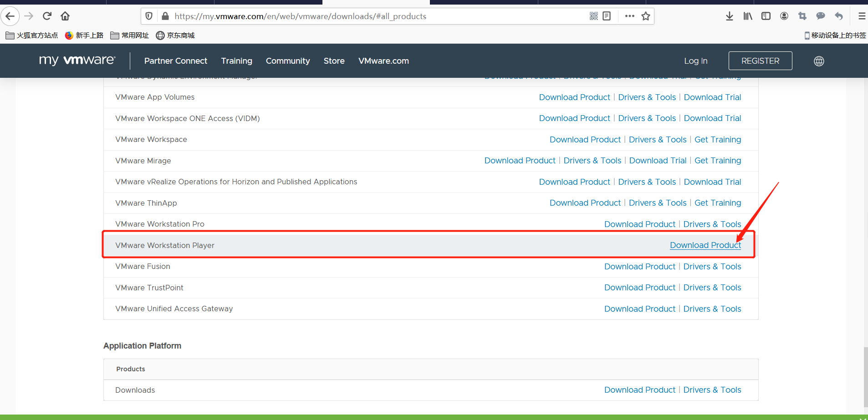Download Product for VMware Unified Access Gateway
The image size is (868, 420).
640,309
